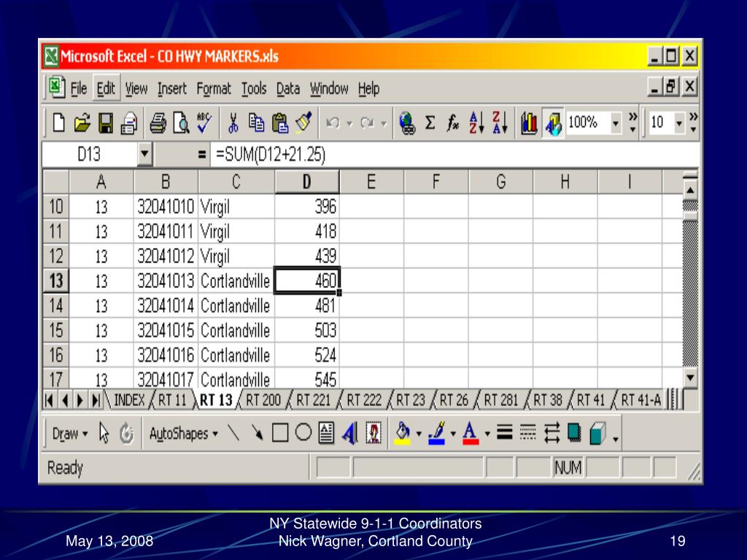Expand the Font Color dropdown arrow
Screen dimensions: 747x560
(487, 434)
